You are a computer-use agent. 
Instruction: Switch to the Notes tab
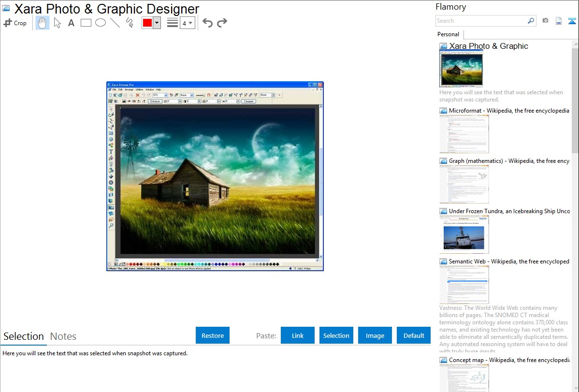point(63,336)
